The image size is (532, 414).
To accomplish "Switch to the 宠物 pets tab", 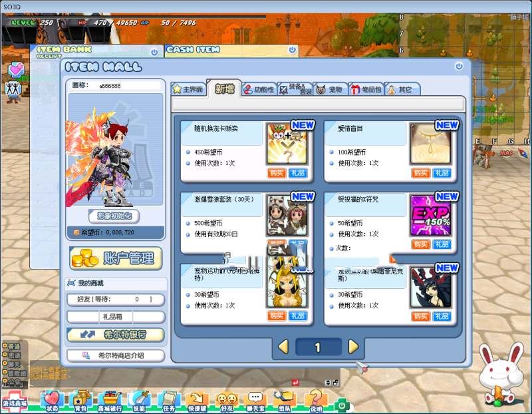I will [331, 89].
